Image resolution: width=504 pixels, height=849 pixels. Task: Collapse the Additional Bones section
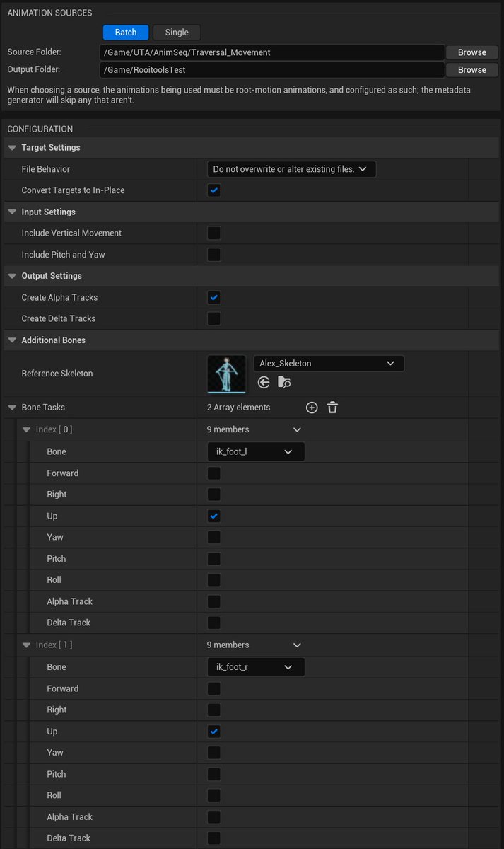pyautogui.click(x=12, y=340)
